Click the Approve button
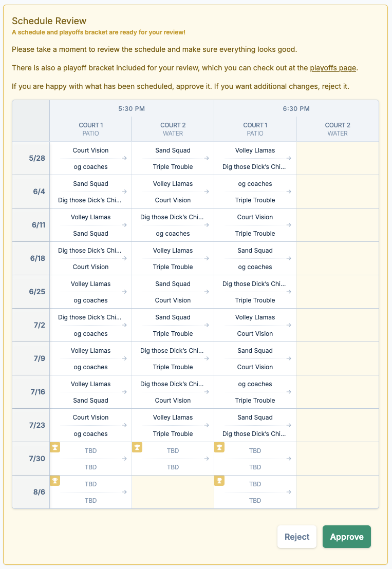This screenshot has width=392, height=569. tap(347, 536)
